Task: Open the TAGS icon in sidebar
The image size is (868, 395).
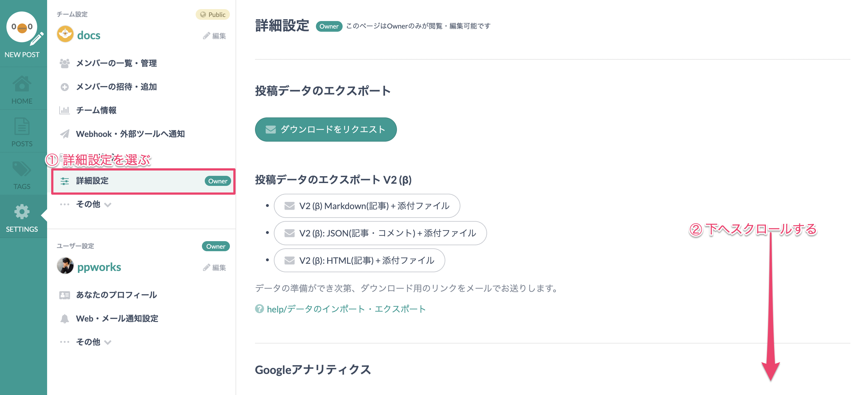Action: 22,169
